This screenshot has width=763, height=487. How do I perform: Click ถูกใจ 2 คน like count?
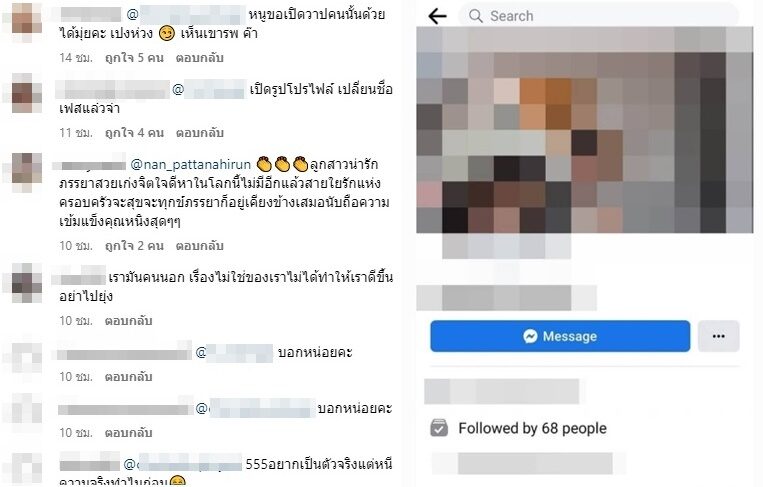pos(134,246)
